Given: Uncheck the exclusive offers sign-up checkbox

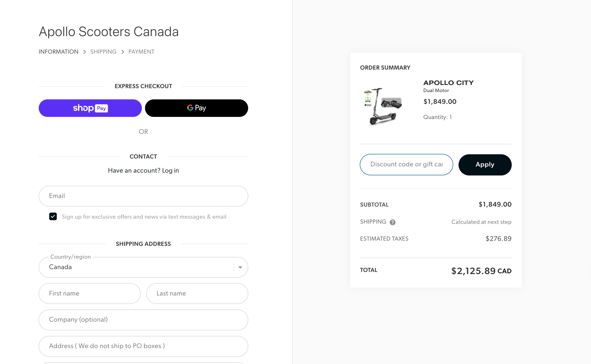Looking at the screenshot, I should [53, 216].
